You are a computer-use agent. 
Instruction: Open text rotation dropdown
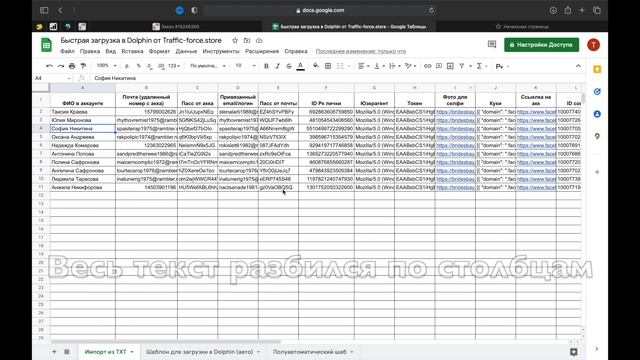[x=410, y=66]
